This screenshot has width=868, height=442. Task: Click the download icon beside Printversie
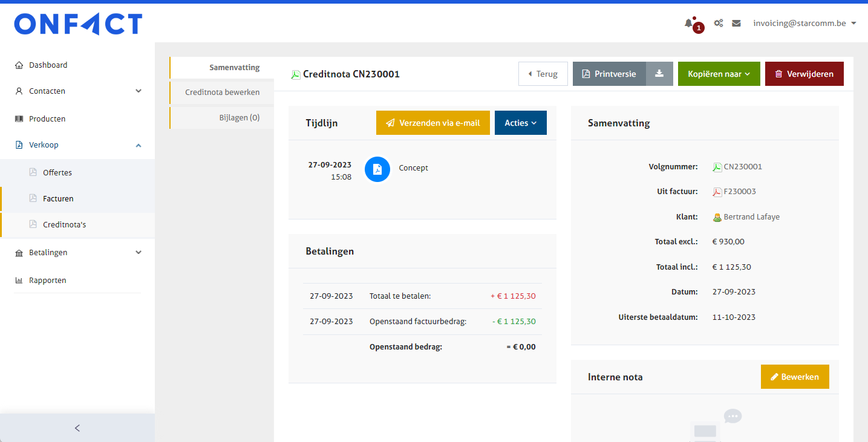coord(659,74)
